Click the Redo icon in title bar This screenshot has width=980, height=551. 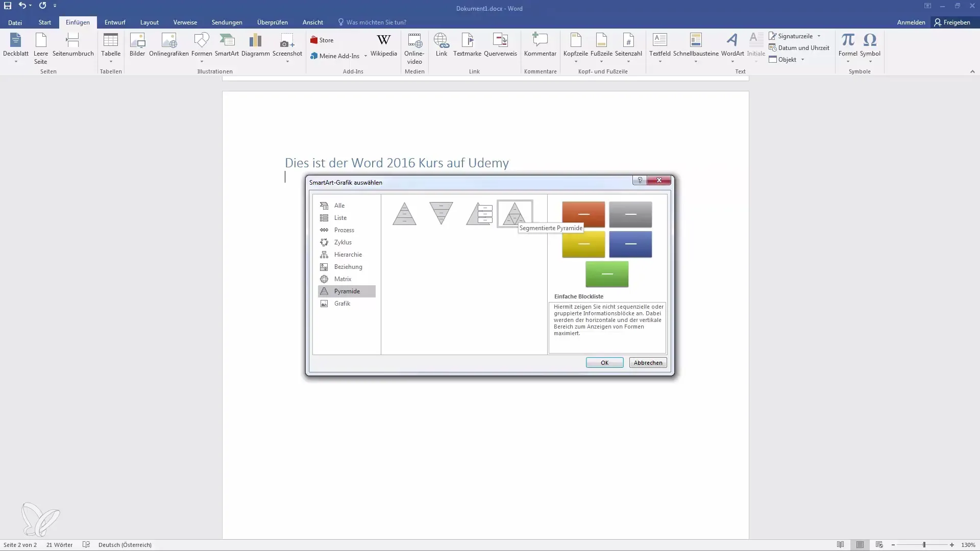(x=42, y=6)
